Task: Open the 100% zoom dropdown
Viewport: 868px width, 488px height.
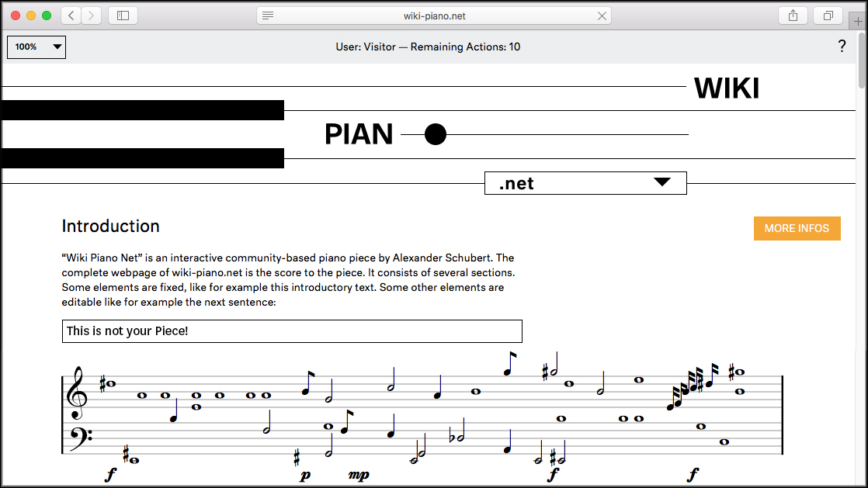Action: (36, 47)
